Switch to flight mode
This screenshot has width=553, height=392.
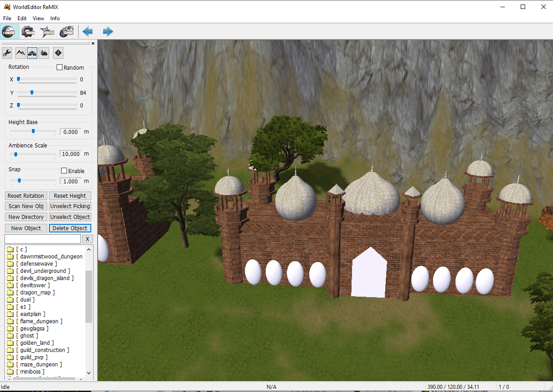(67, 31)
